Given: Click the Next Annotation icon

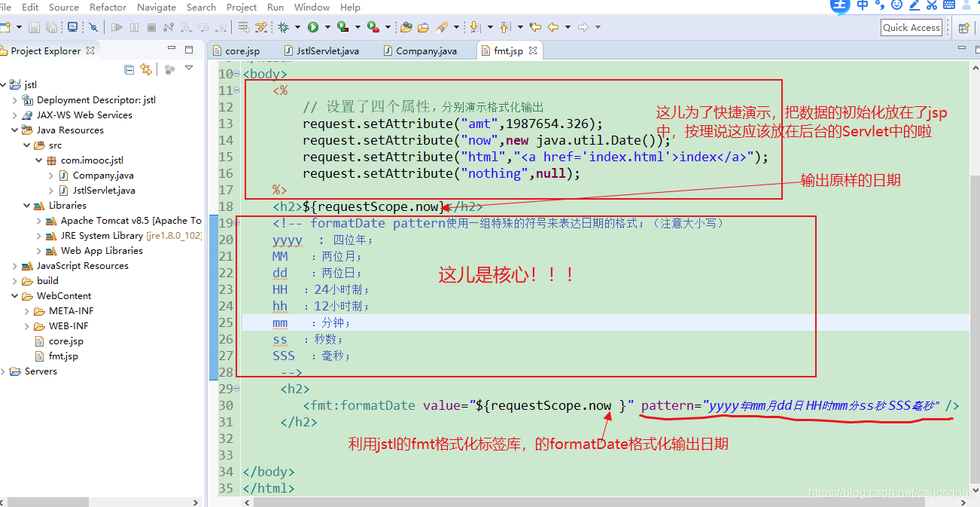Looking at the screenshot, I should [474, 27].
